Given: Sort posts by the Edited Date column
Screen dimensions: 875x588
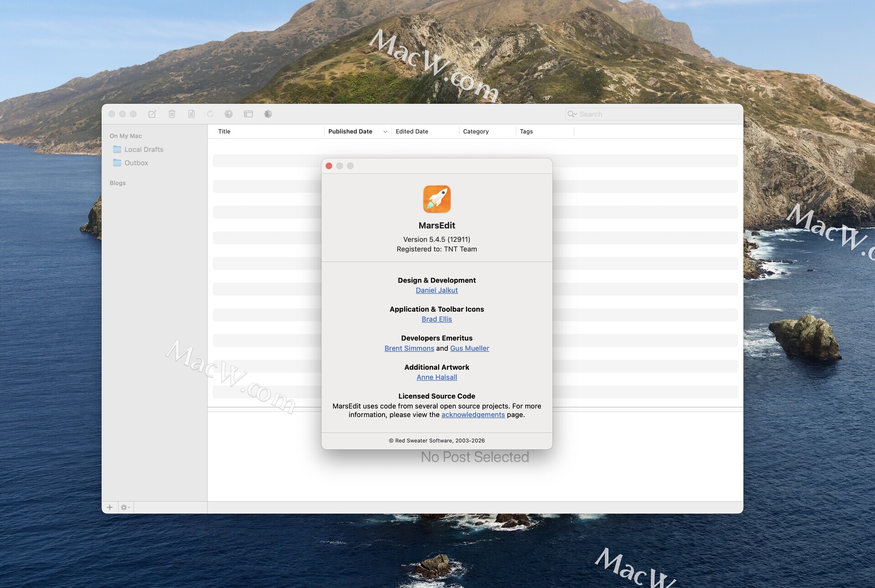Looking at the screenshot, I should click(412, 131).
